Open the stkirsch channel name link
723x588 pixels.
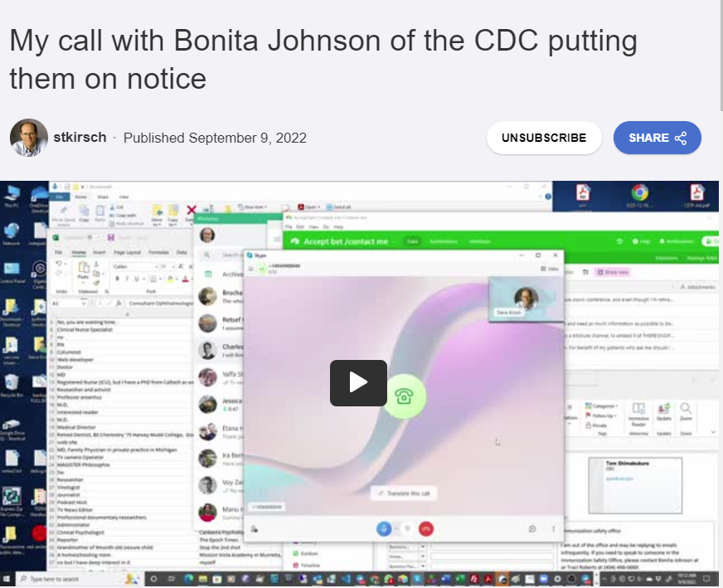pos(80,138)
